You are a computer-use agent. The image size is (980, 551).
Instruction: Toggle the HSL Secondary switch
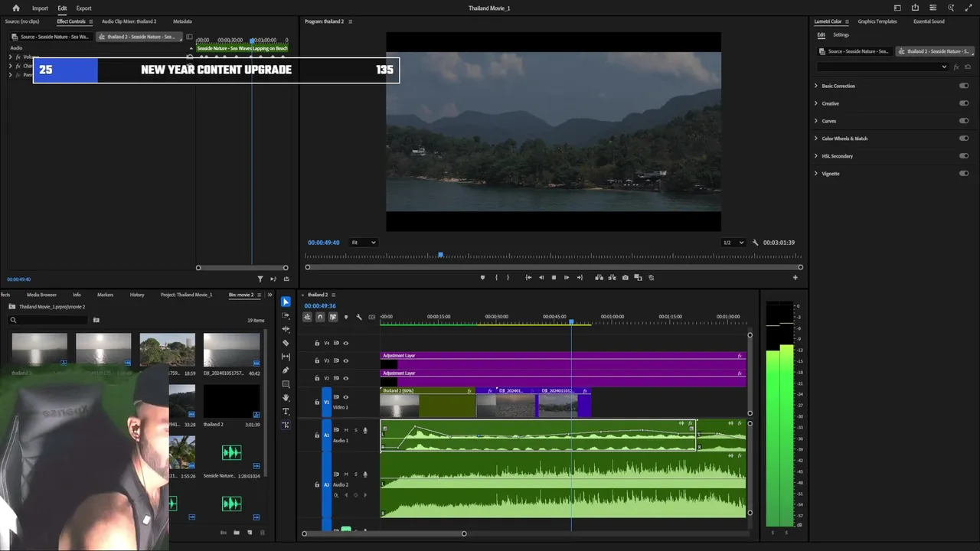pos(964,156)
